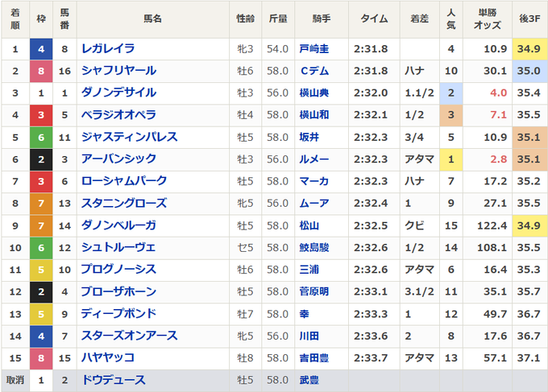Viewport: 548px width, 392px height.
Task: Open horse page for ブローザホーン
Action: 118,291
